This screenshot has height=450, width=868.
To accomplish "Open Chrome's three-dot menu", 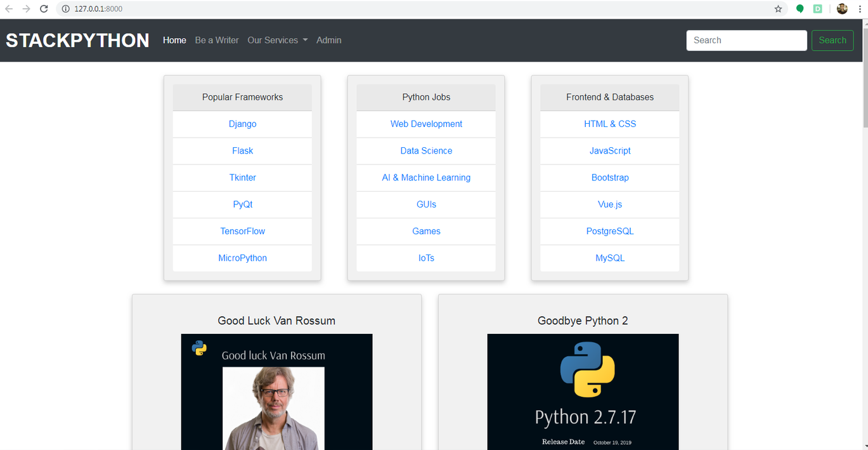I will (x=858, y=9).
